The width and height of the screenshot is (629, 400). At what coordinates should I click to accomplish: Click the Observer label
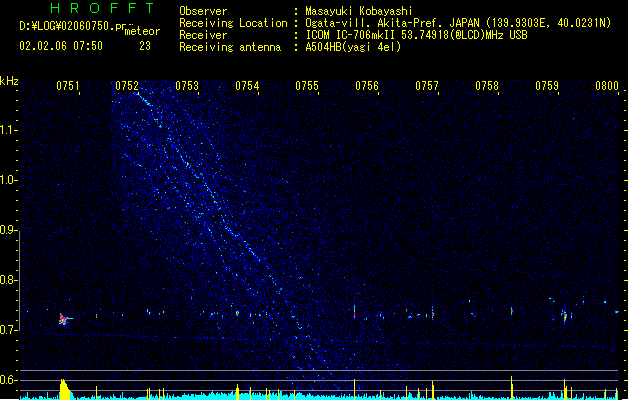pyautogui.click(x=203, y=11)
